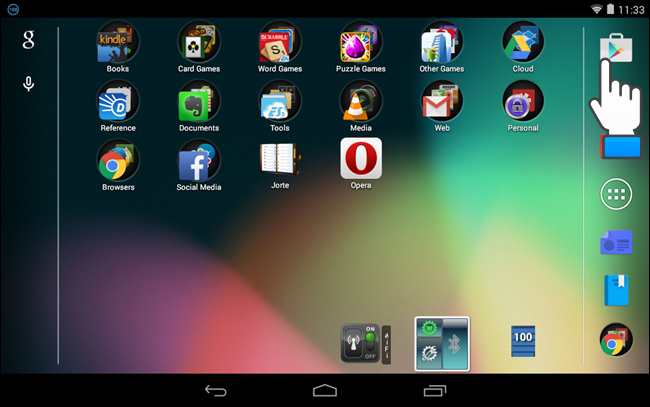Image resolution: width=650 pixels, height=407 pixels.
Task: Tap the Home navigation button
Action: (x=325, y=390)
